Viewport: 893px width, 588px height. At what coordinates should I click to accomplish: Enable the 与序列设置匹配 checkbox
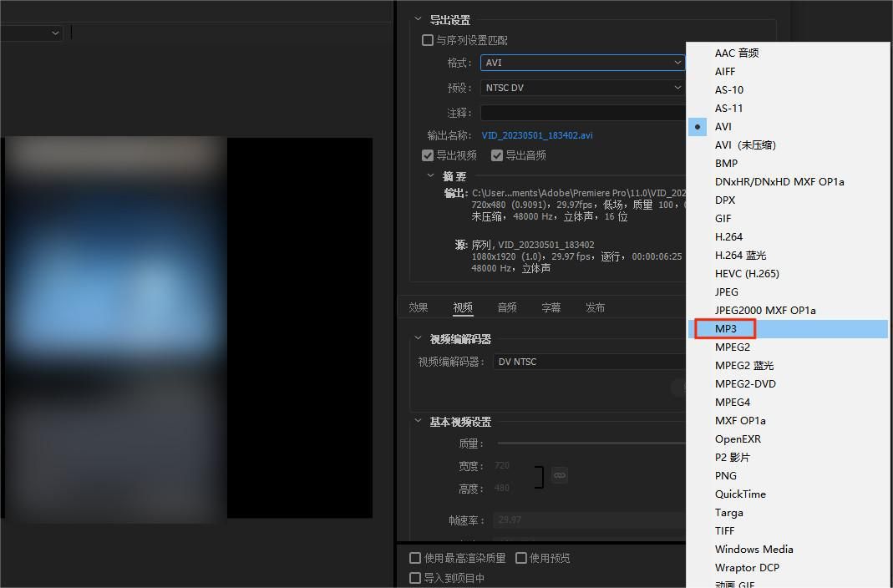[x=427, y=39]
